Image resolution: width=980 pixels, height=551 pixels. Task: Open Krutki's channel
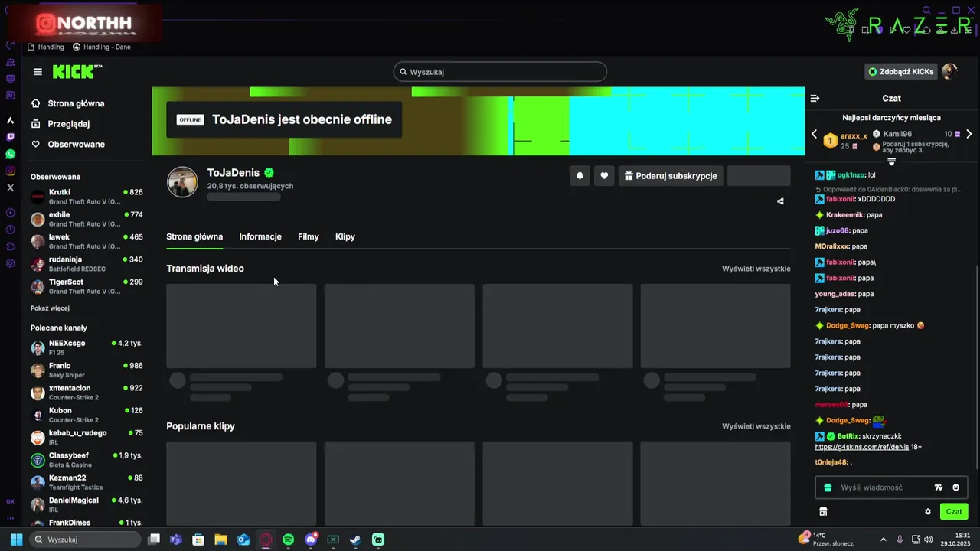[87, 197]
